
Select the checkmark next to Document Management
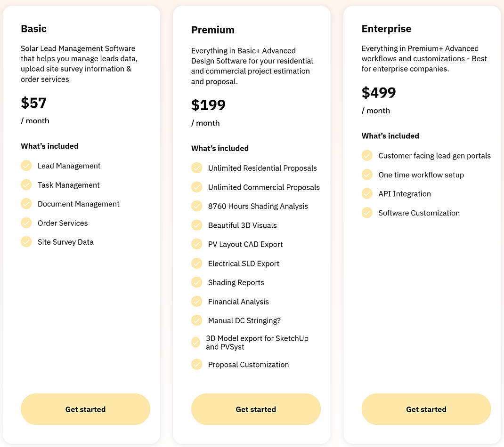26,204
